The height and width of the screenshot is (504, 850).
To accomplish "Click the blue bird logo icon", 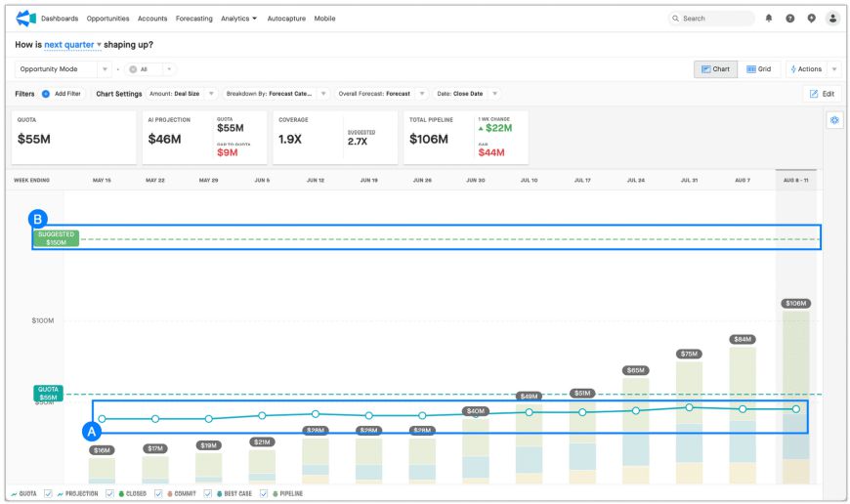I will click(x=25, y=18).
